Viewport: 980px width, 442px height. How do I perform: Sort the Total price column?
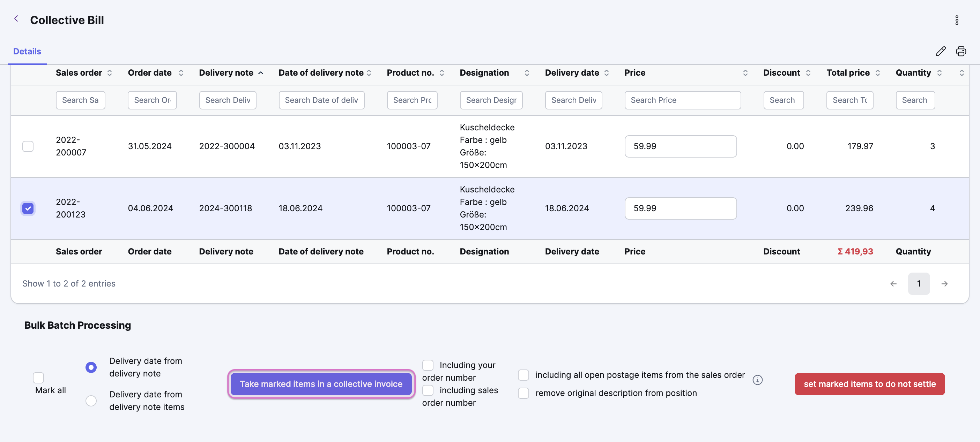(x=877, y=73)
